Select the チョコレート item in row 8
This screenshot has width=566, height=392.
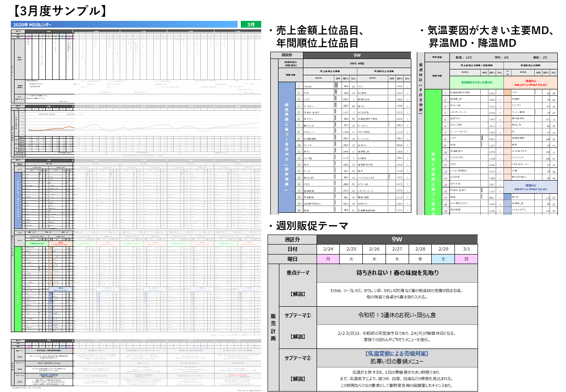click(309, 132)
